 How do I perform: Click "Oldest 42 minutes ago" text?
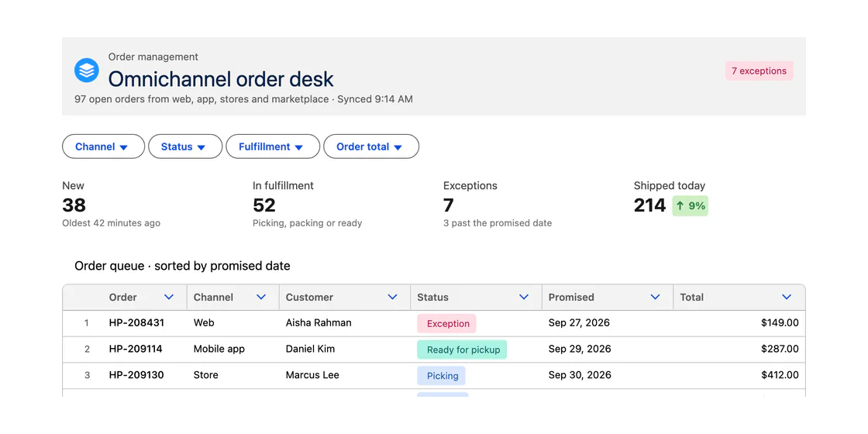point(112,223)
